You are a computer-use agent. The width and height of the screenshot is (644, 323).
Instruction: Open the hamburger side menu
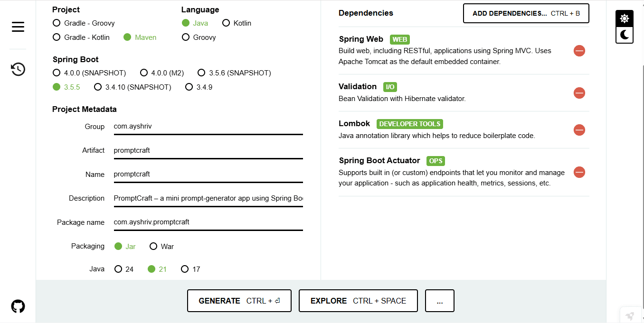(x=18, y=27)
